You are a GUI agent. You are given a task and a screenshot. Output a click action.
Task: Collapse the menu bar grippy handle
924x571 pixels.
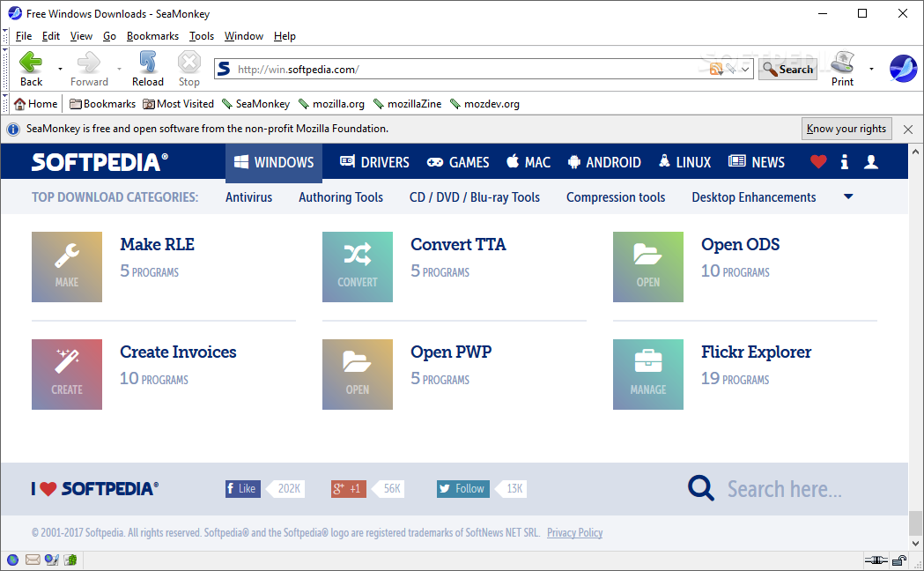pos(5,36)
